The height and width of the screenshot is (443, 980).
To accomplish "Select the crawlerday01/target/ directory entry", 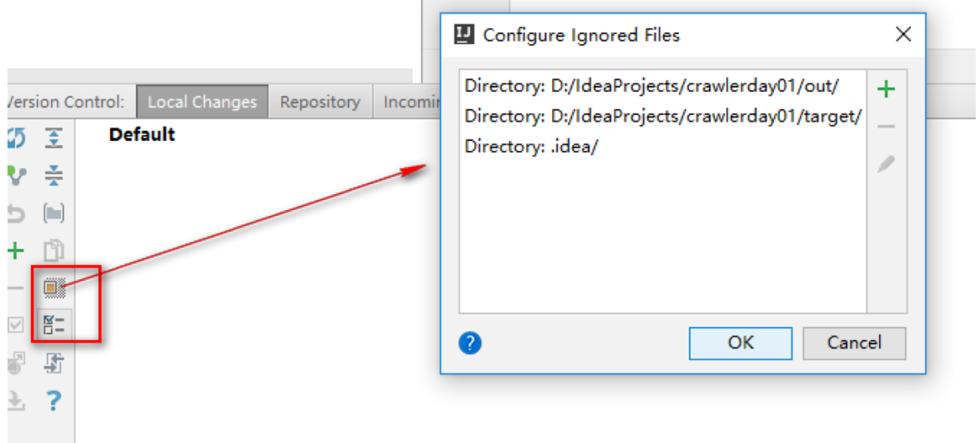I will tap(663, 116).
